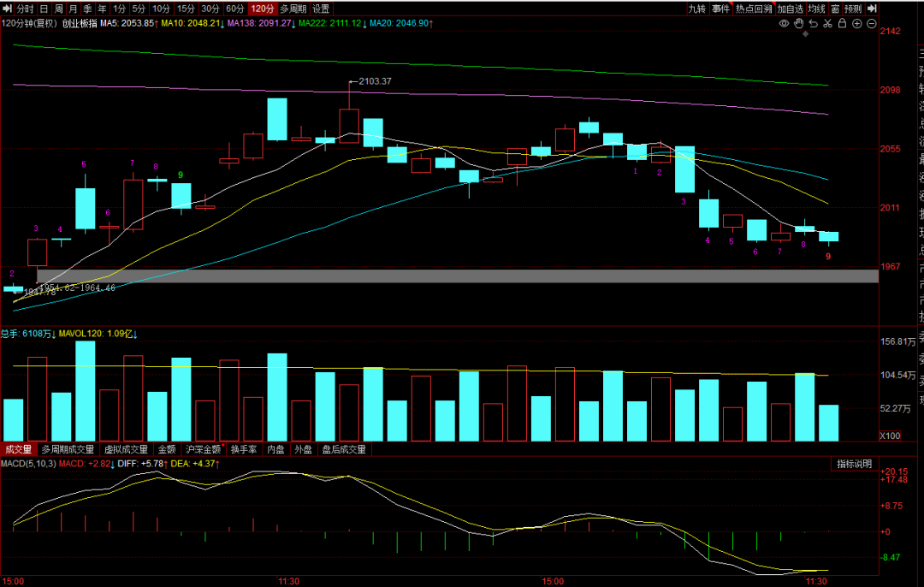Select the 年 yearly period tab
Image resolution: width=924 pixels, height=587 pixels.
pos(103,9)
